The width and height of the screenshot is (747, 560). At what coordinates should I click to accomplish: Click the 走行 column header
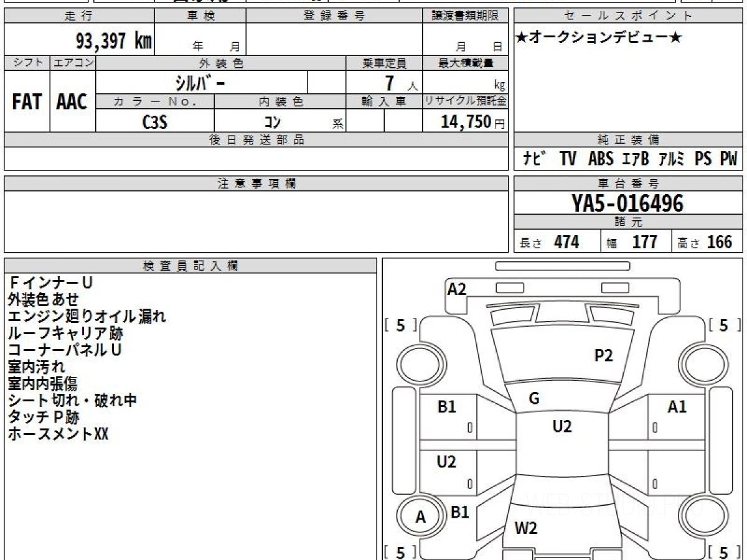coord(78,16)
